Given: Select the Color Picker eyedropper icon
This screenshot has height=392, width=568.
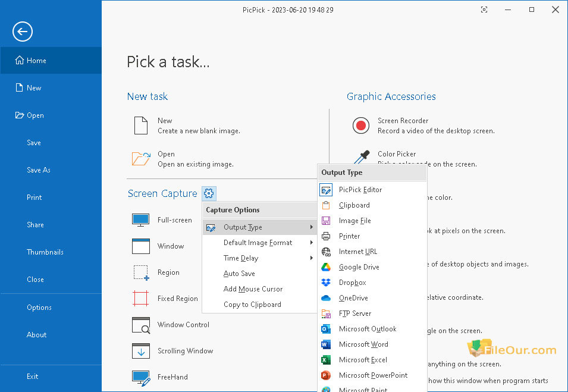Looking at the screenshot, I should (362, 156).
